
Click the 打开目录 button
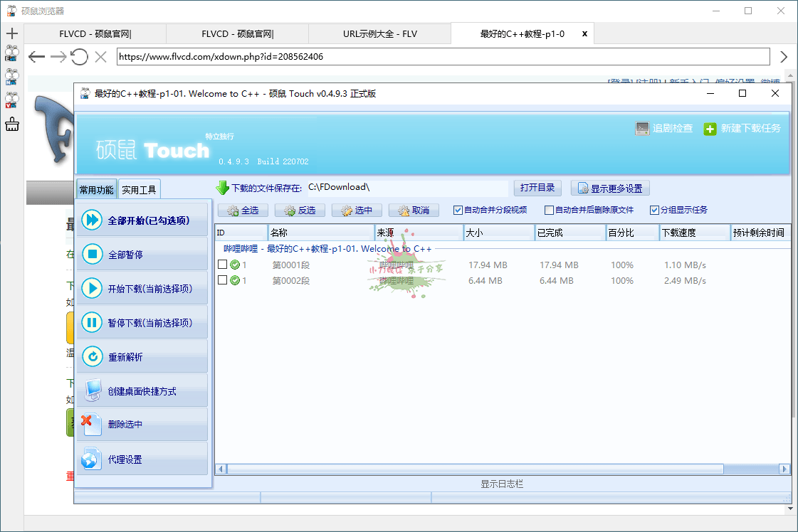[x=537, y=188]
